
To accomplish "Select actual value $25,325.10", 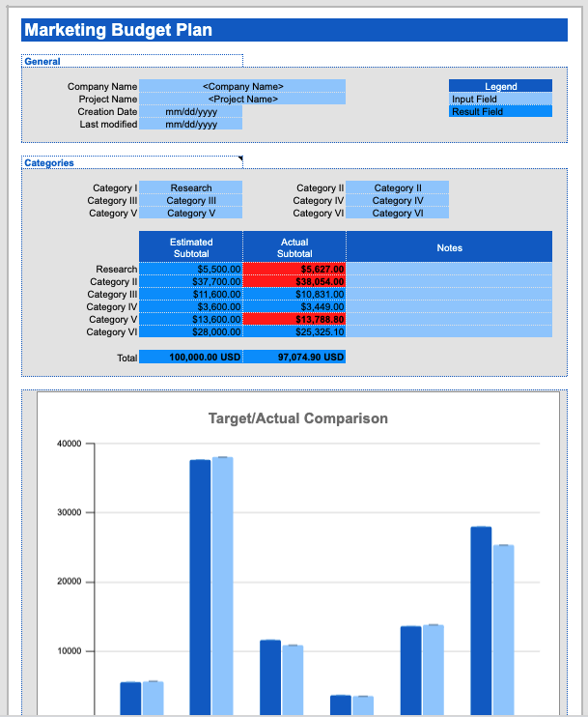I will (x=294, y=331).
